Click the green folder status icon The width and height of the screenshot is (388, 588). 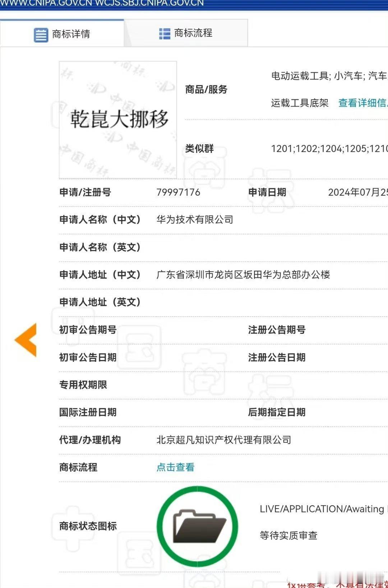tap(198, 526)
